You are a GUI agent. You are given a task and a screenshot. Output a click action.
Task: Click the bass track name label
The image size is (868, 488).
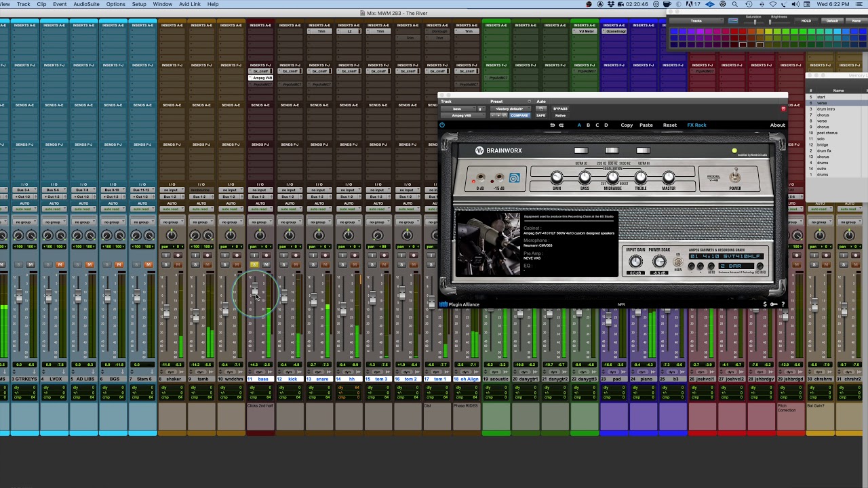264,379
